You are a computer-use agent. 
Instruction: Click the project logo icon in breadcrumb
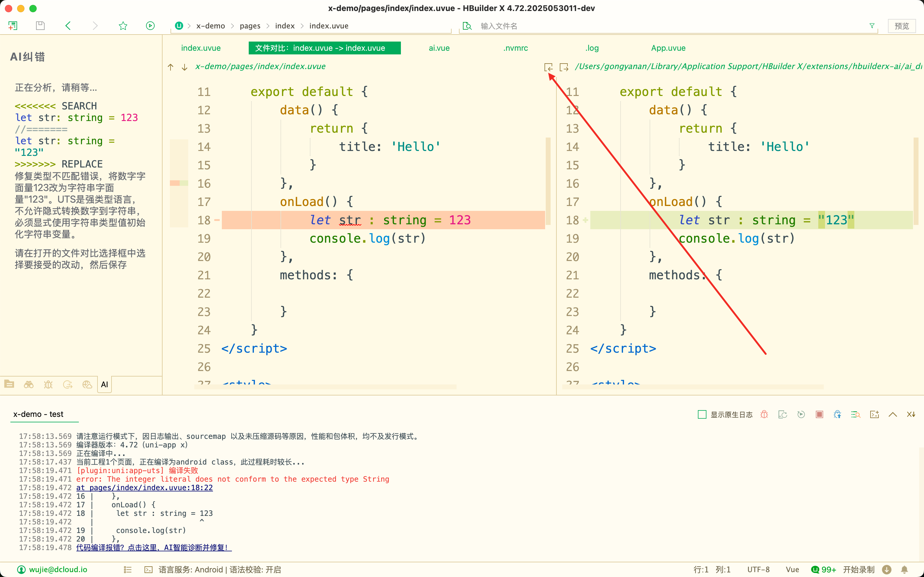pos(179,26)
